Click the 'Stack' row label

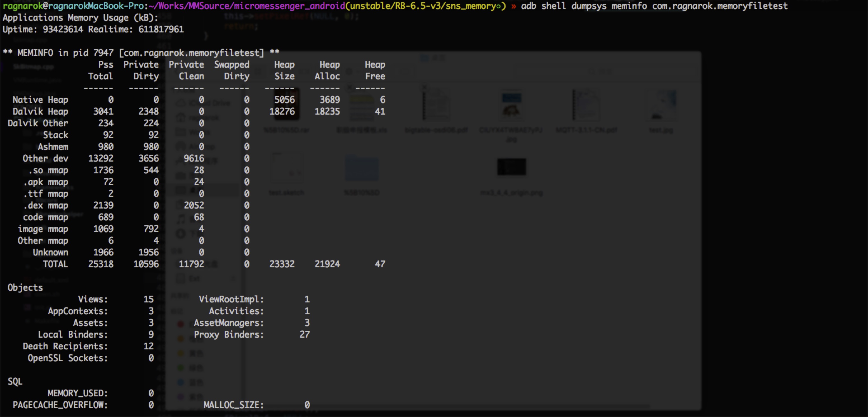[56, 135]
